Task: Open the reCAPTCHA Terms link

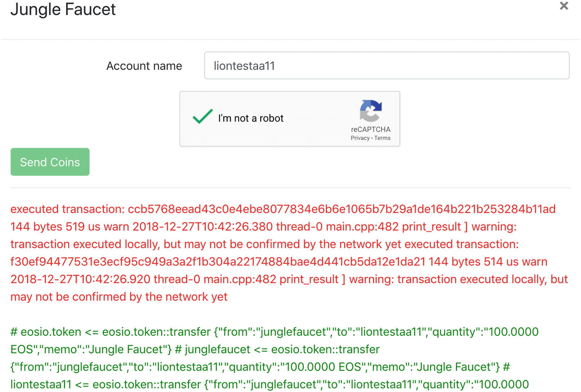Action: point(382,138)
